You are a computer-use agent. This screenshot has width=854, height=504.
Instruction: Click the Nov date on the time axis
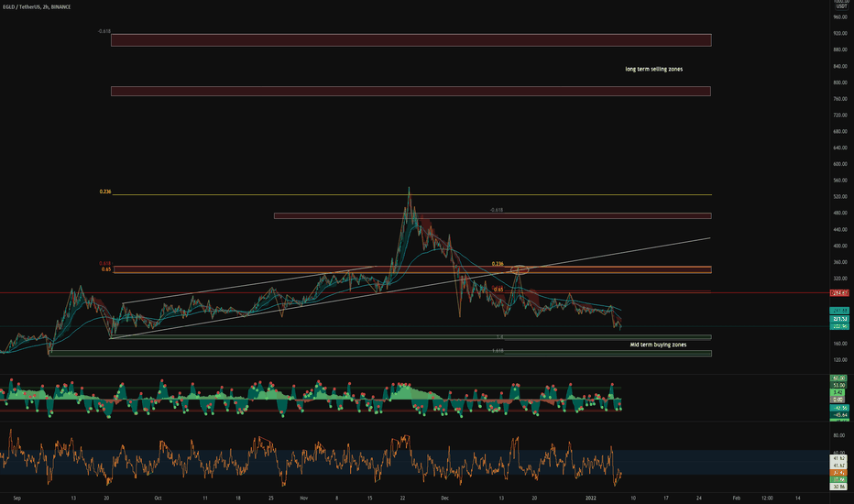[x=304, y=498]
